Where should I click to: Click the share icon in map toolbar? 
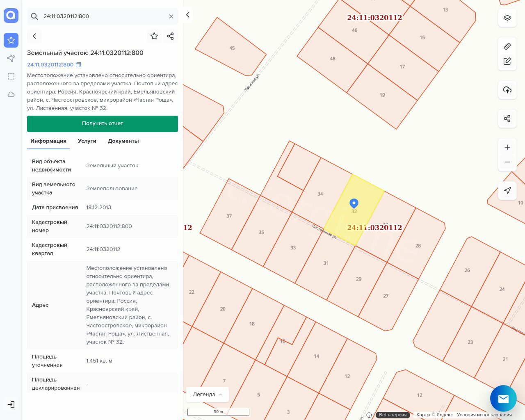coord(507,119)
